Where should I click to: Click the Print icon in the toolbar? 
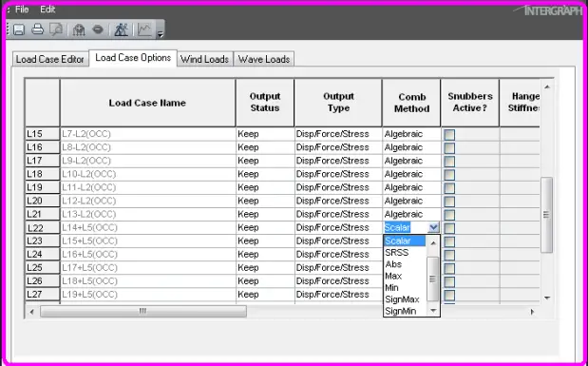(37, 29)
